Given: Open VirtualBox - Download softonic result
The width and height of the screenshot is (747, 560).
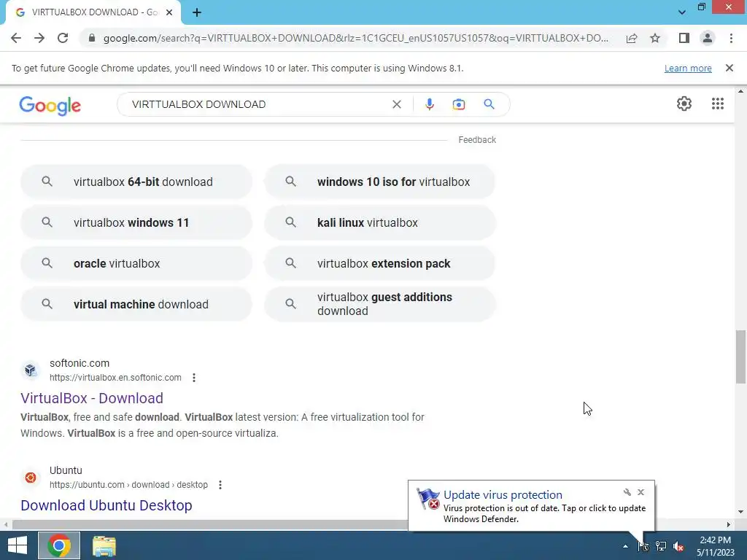Looking at the screenshot, I should pyautogui.click(x=92, y=398).
